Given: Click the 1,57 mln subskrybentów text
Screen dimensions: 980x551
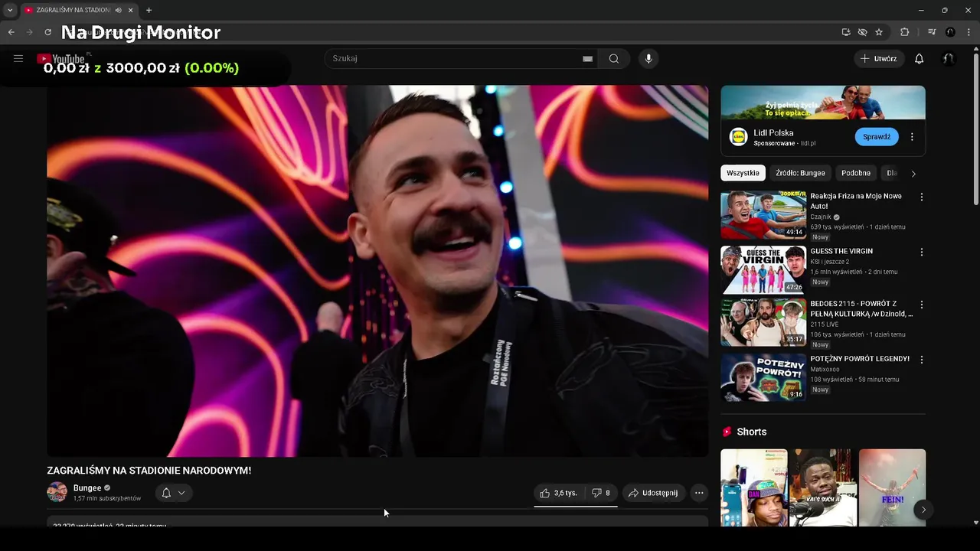Looking at the screenshot, I should [x=107, y=499].
